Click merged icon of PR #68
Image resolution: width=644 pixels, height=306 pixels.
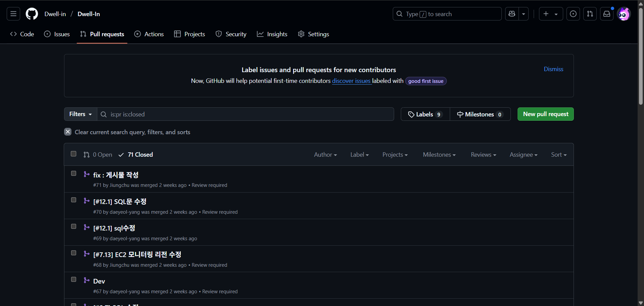pos(87,253)
